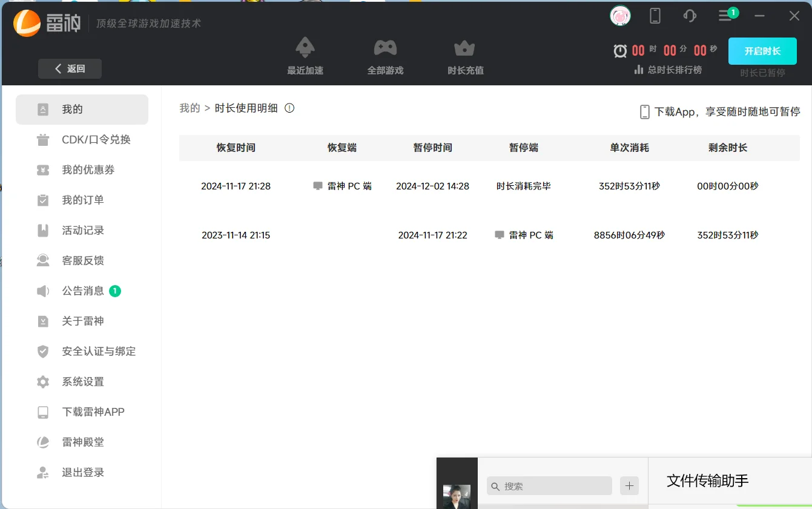Open 时长充值 using the recharge icon
Viewport: 812px width, 509px height.
coord(464,47)
